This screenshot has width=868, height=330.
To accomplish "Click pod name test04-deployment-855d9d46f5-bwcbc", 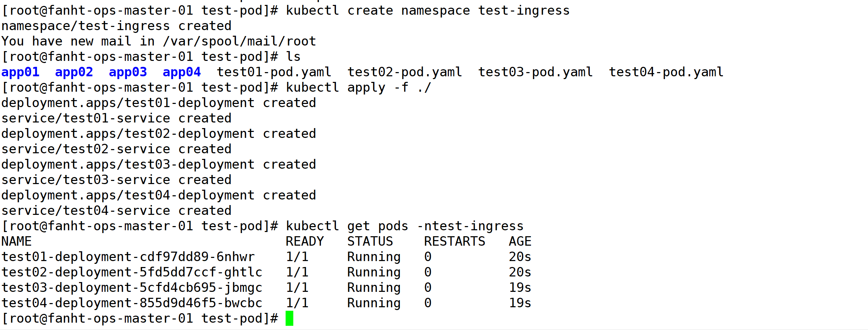I will pos(132,303).
